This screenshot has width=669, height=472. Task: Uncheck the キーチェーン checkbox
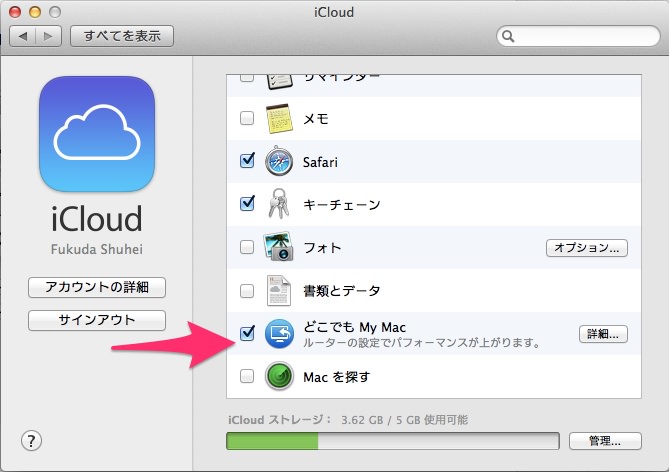click(x=247, y=204)
